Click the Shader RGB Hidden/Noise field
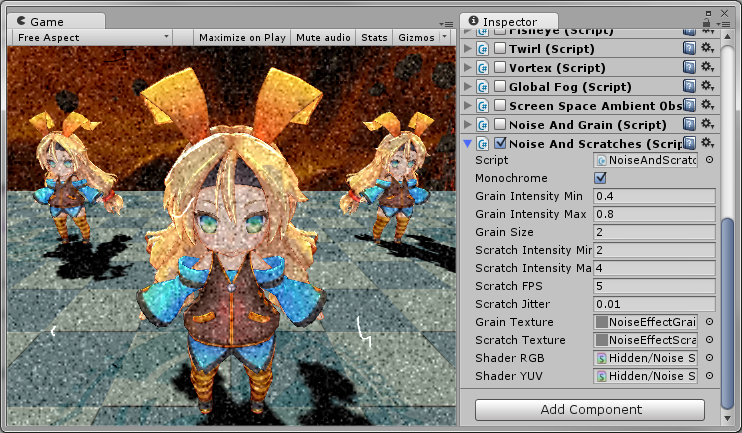742x433 pixels. (x=645, y=358)
